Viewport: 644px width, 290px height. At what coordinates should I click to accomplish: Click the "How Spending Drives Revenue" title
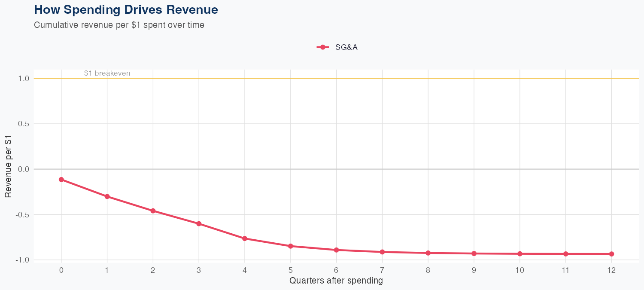pos(126,10)
